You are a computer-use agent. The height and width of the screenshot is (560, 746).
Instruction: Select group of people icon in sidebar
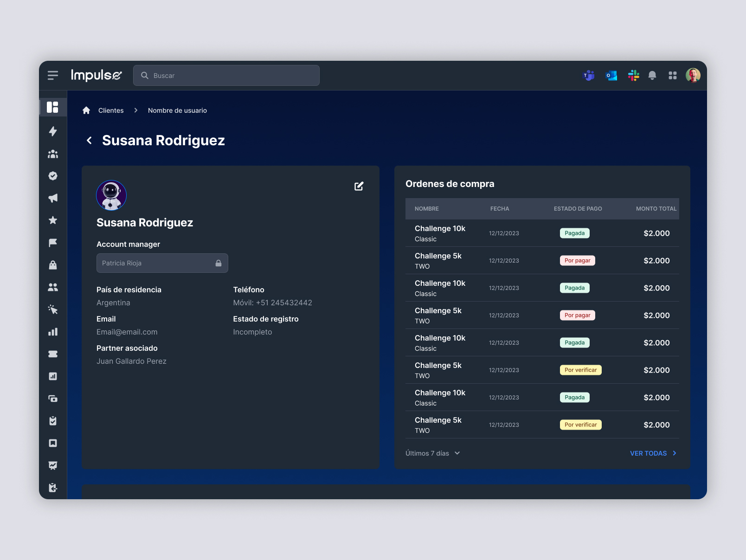click(53, 154)
